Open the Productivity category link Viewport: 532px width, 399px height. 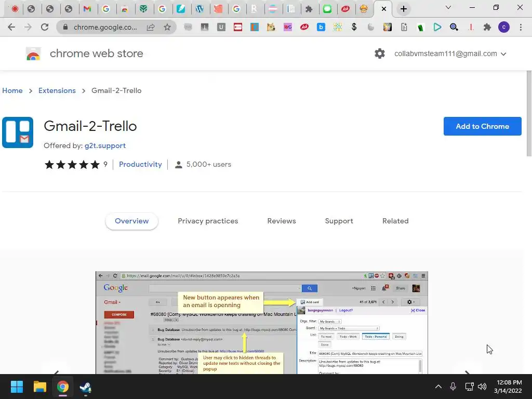tap(140, 164)
